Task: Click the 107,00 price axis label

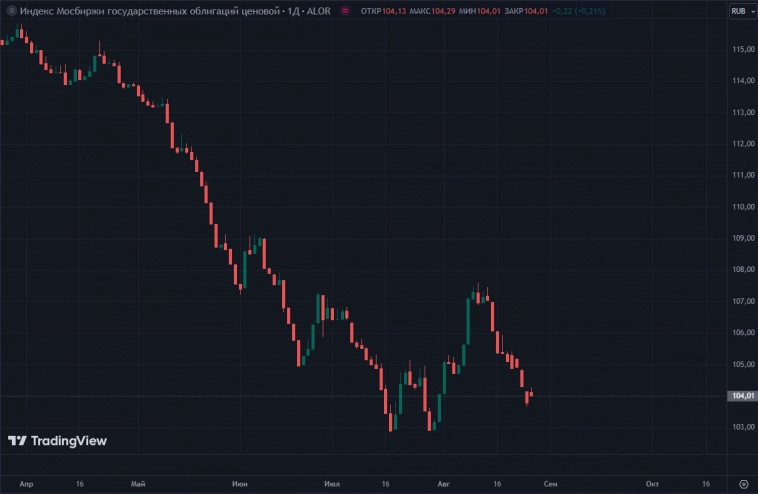Action: pos(743,301)
